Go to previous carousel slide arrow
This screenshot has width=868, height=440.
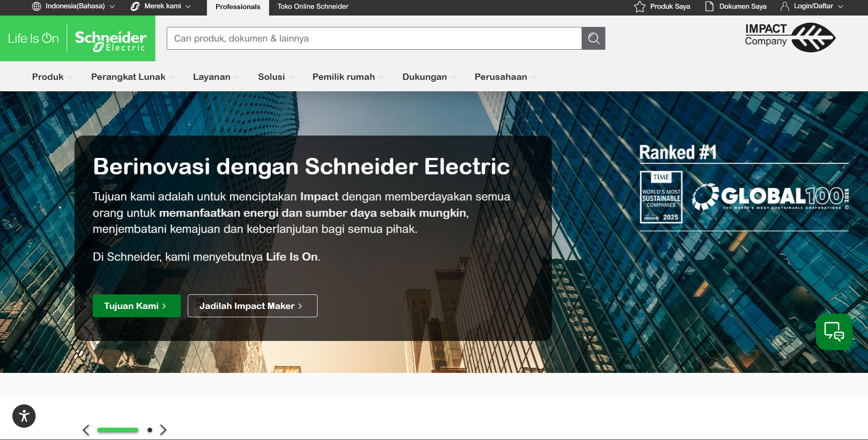[86, 430]
